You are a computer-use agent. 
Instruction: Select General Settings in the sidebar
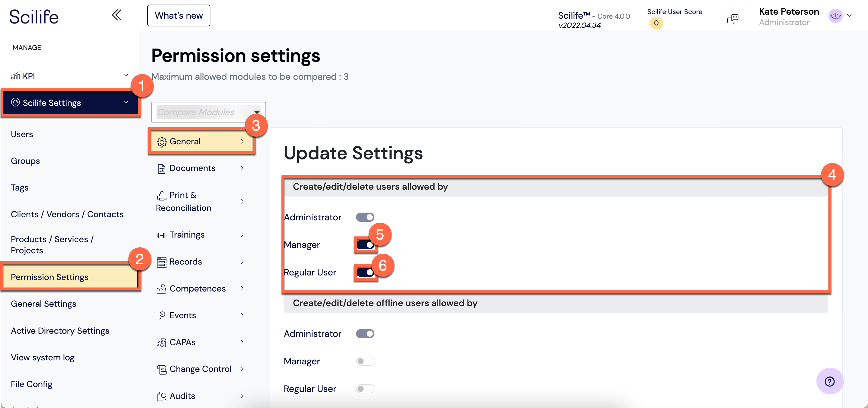pos(44,304)
